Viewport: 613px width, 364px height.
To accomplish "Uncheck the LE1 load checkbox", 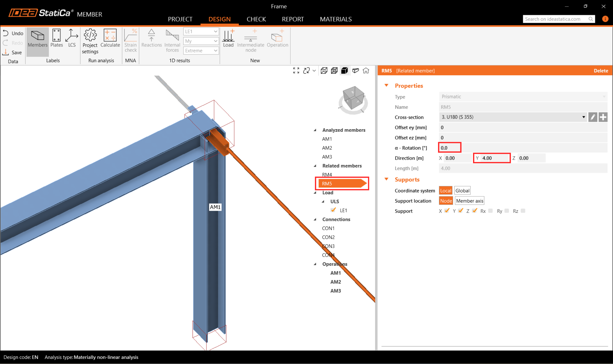I will [x=333, y=210].
